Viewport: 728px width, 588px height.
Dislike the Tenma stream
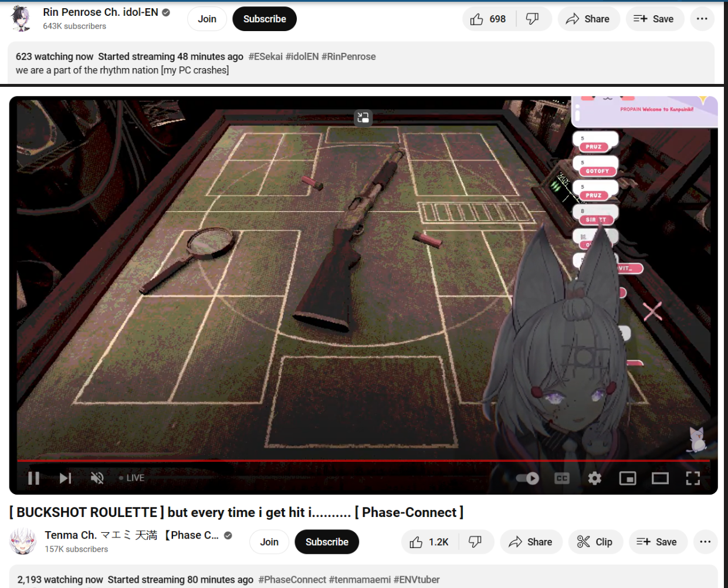click(x=476, y=542)
